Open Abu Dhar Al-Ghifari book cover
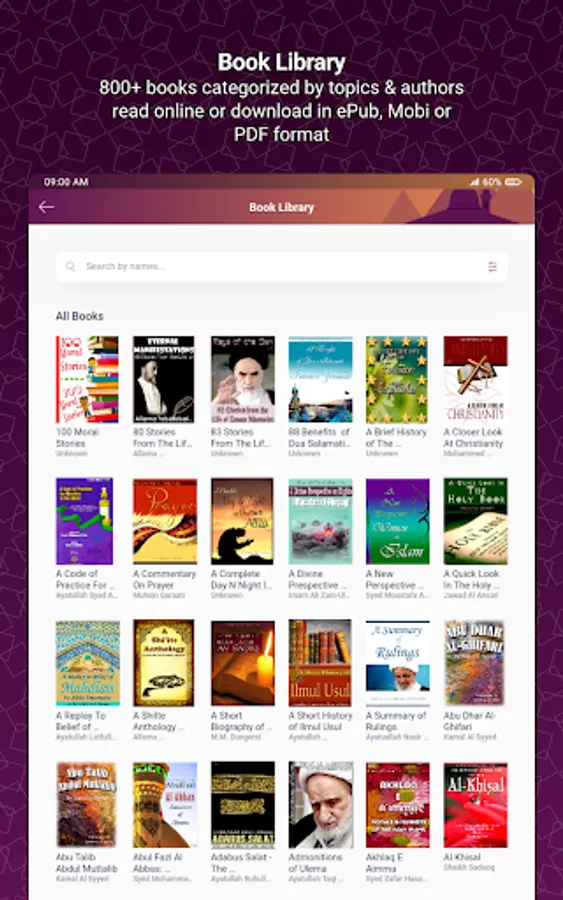Screen dimensions: 563x900 click(x=474, y=663)
